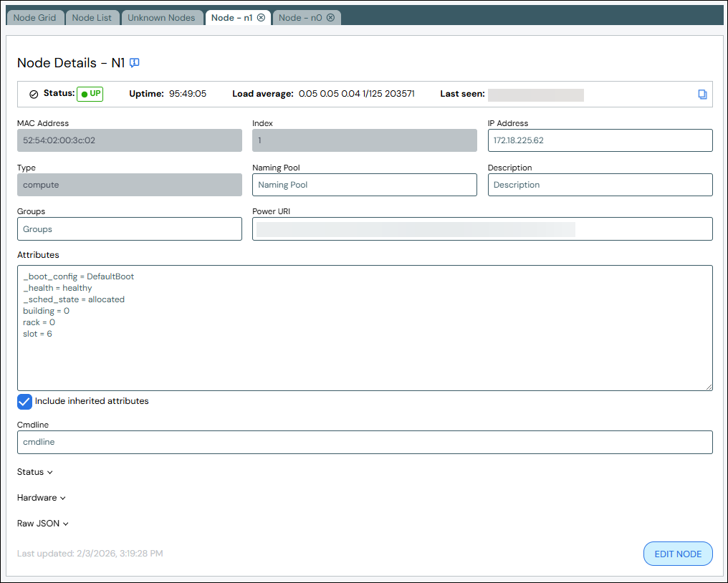Click the info icon beside Node Details title

[135, 63]
